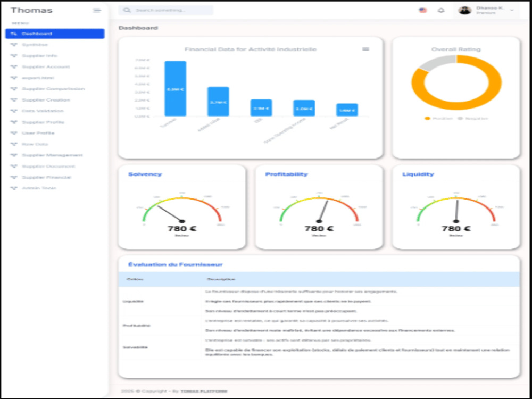Toggle the Negative legend entry

tap(473, 119)
